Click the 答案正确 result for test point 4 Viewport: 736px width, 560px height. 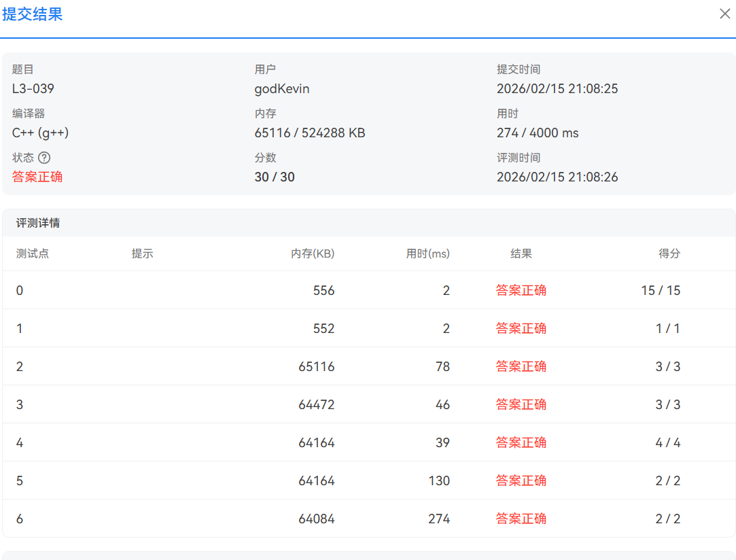pyautogui.click(x=521, y=442)
